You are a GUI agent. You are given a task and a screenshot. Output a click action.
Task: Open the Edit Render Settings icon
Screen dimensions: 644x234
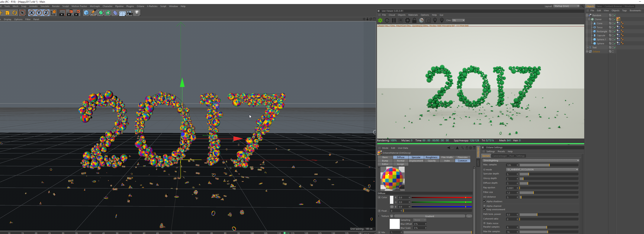pos(77,13)
